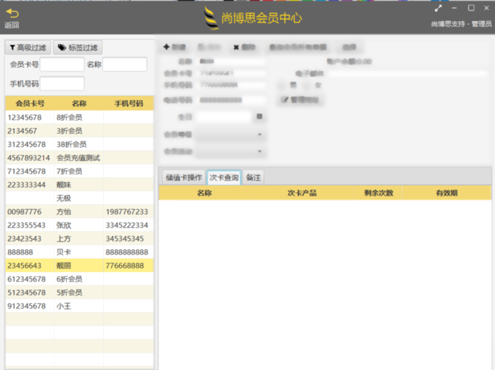Click the 有效期 column header
Image resolution: width=495 pixels, height=370 pixels.
pos(447,193)
